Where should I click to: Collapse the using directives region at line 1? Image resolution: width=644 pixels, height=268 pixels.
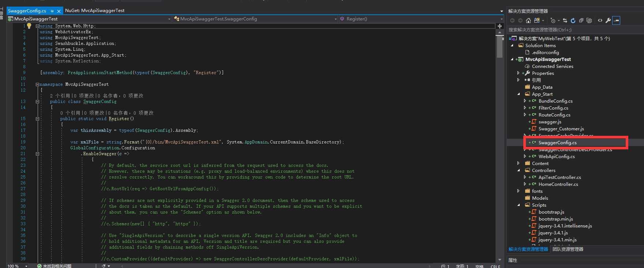tap(37, 26)
